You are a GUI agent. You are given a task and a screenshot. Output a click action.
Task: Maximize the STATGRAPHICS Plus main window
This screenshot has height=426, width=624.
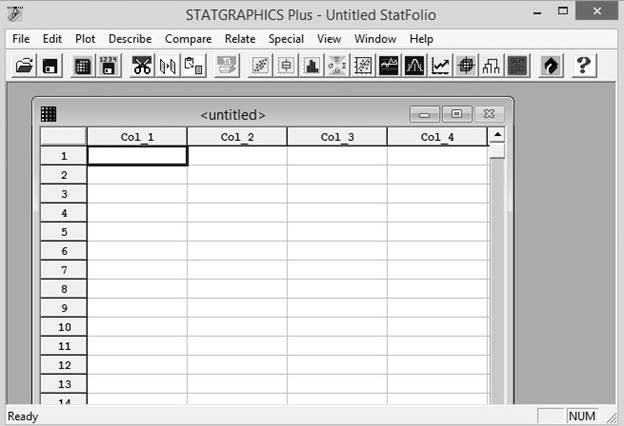click(563, 11)
